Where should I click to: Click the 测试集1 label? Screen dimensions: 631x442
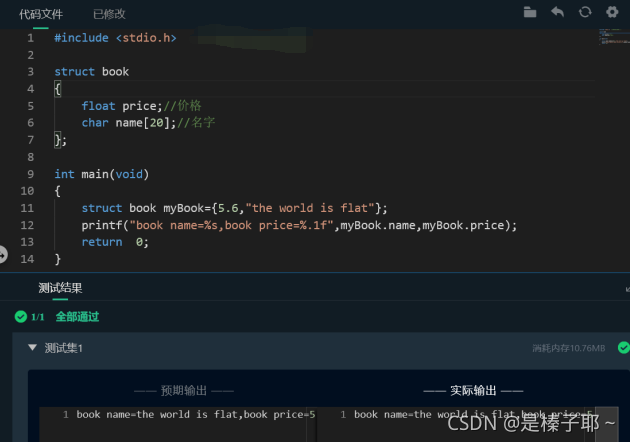[x=64, y=348]
